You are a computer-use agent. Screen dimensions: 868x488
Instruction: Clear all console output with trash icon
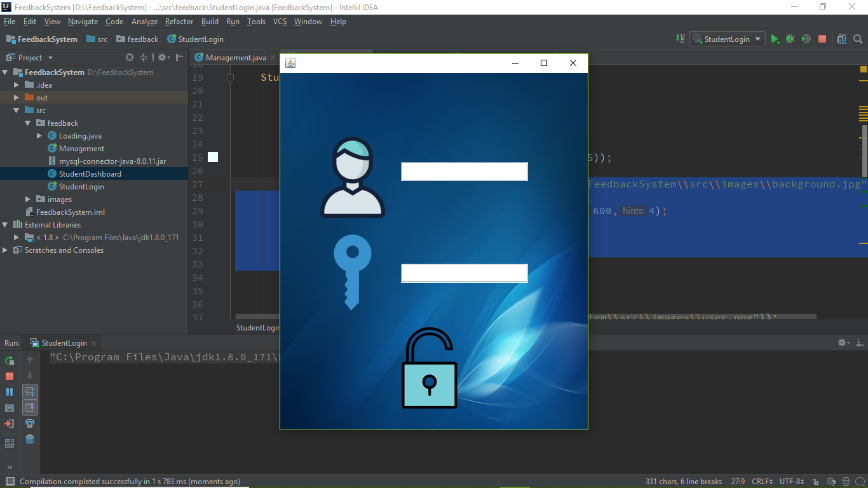click(x=30, y=439)
